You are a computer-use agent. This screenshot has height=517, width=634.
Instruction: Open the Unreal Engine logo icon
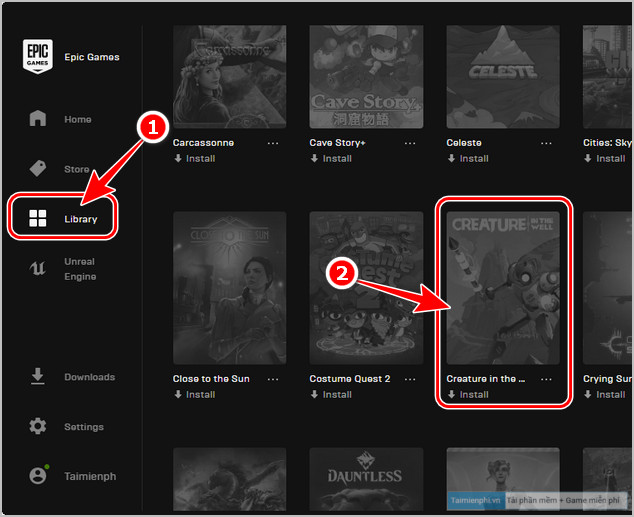pyautogui.click(x=38, y=268)
